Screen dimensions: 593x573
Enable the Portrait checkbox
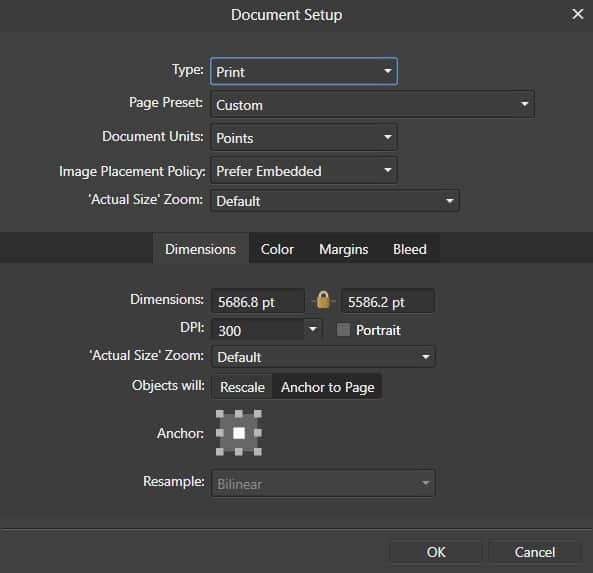343,329
